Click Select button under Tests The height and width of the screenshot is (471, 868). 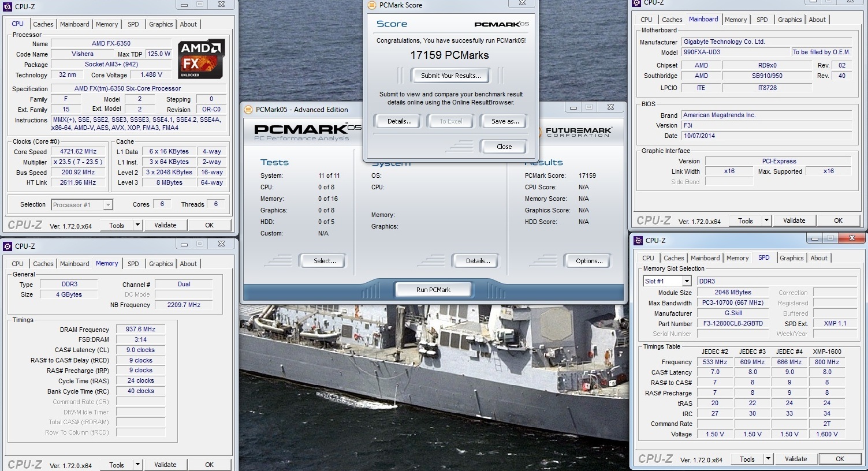(325, 261)
